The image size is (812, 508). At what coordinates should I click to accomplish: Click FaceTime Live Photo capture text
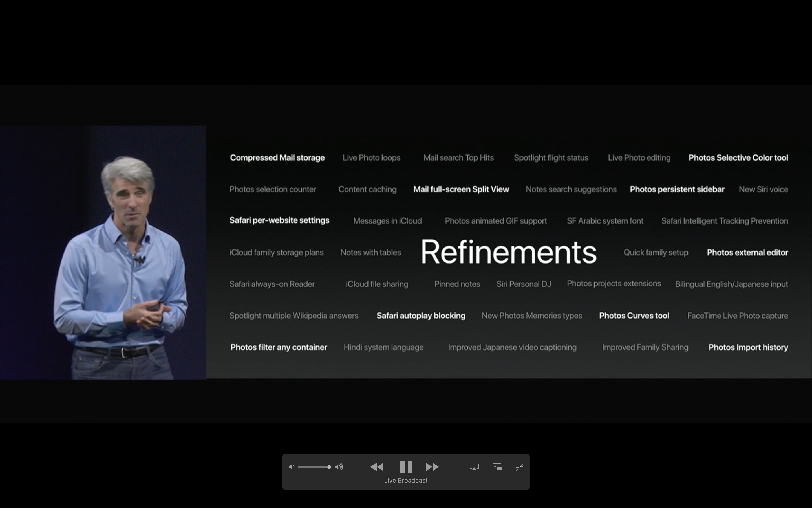[738, 316]
